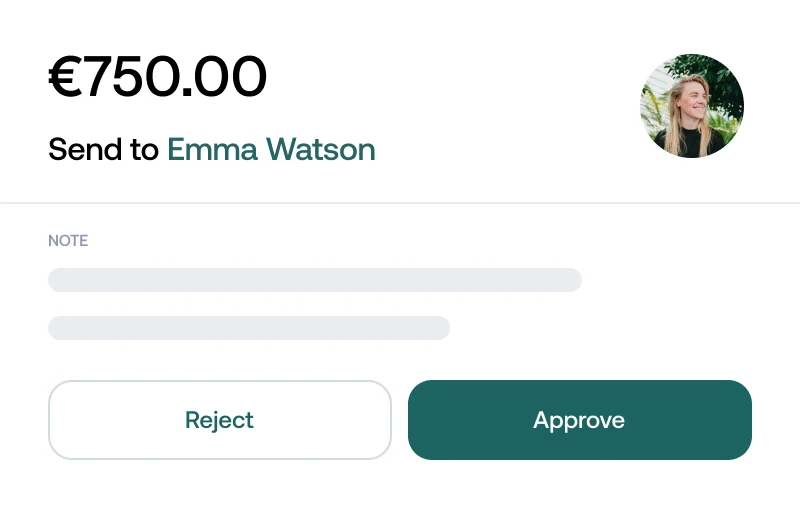Click the green recipient name link
800x508 pixels.
pyautogui.click(x=271, y=150)
